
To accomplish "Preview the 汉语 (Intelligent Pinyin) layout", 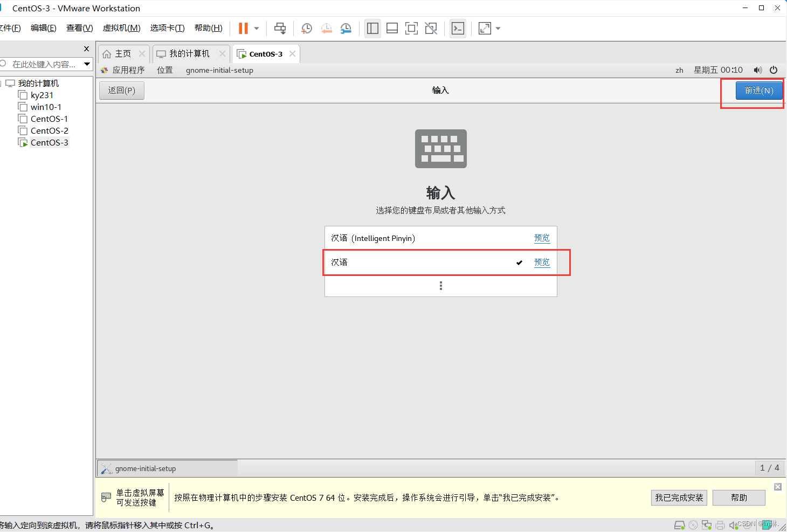I will coord(542,238).
